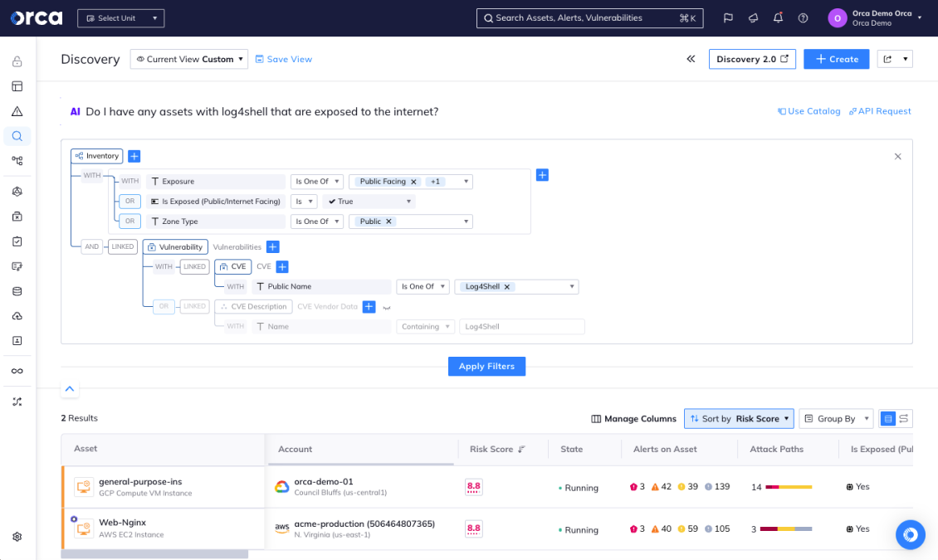Open the settings gear in sidebar
This screenshot has width=938, height=560.
click(17, 537)
